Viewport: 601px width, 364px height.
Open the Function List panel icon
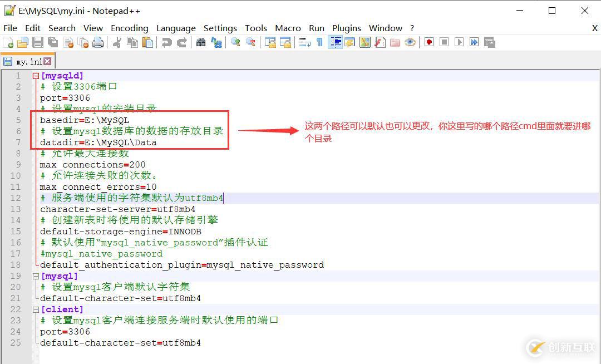(x=380, y=42)
